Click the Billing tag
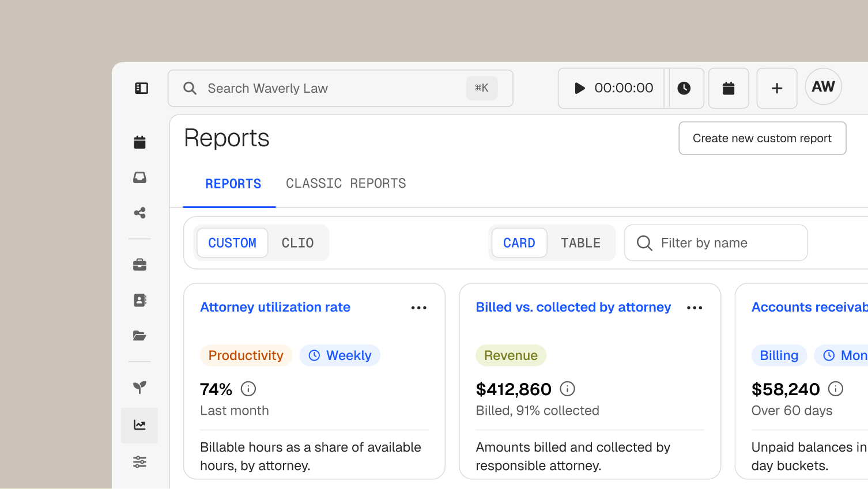 point(779,355)
